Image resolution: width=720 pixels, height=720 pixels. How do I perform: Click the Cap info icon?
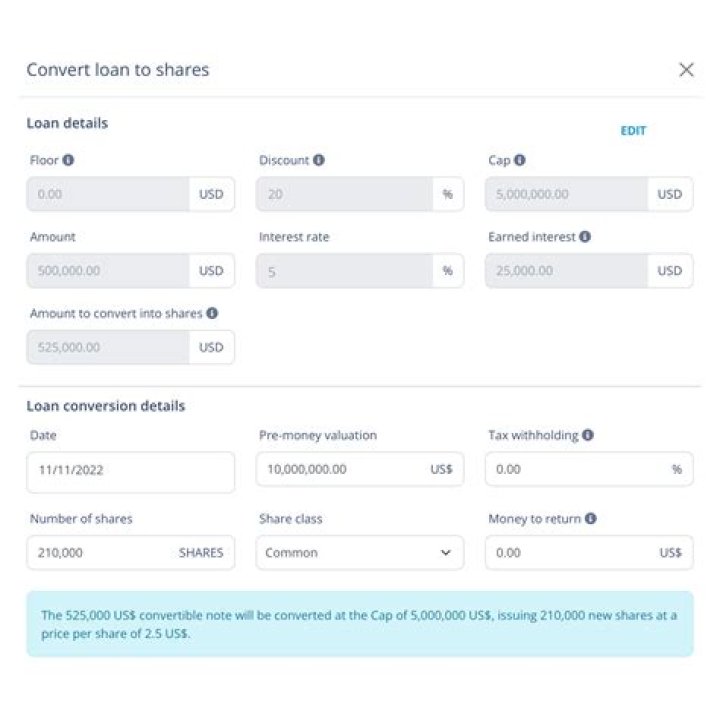point(520,159)
